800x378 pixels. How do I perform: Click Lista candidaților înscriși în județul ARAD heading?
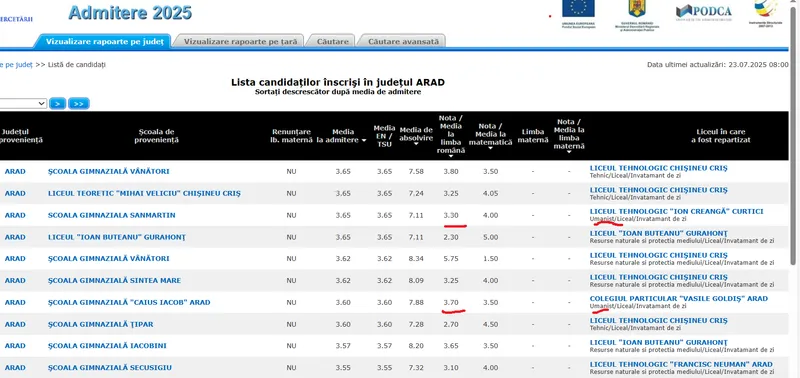click(338, 82)
